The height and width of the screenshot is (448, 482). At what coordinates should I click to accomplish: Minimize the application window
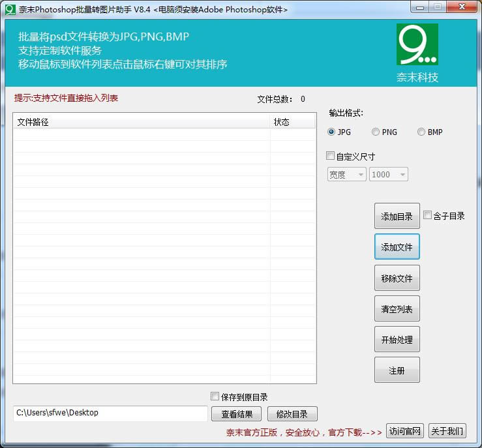pyautogui.click(x=420, y=7)
